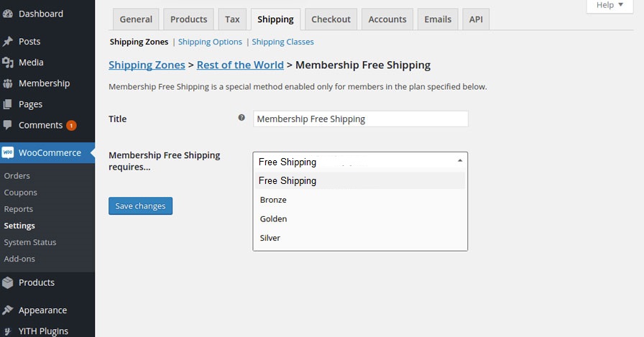
Task: Expand the Help panel dropdown
Action: (610, 6)
